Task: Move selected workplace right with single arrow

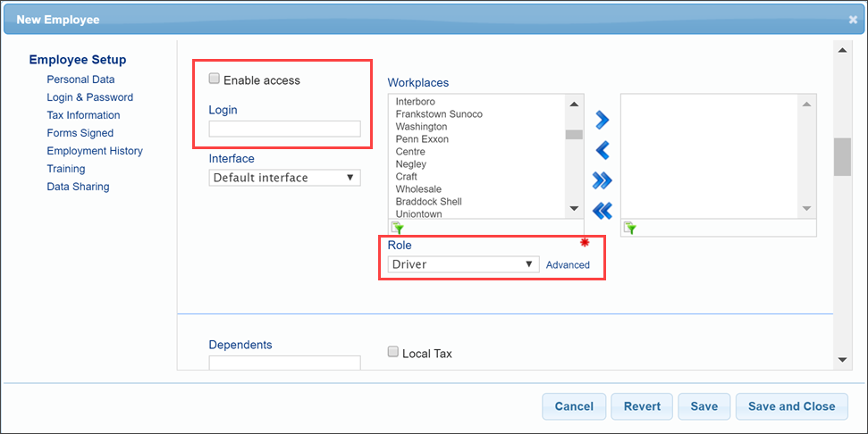Action: tap(602, 120)
